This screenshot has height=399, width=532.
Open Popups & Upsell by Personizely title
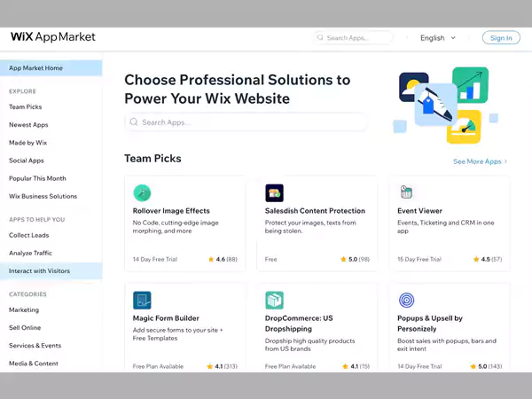430,324
